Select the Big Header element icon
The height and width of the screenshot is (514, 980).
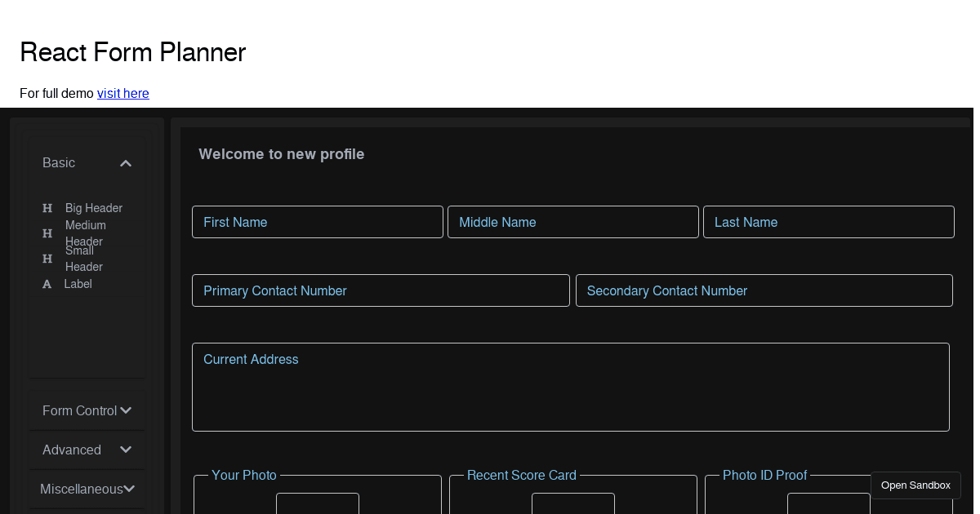47,208
